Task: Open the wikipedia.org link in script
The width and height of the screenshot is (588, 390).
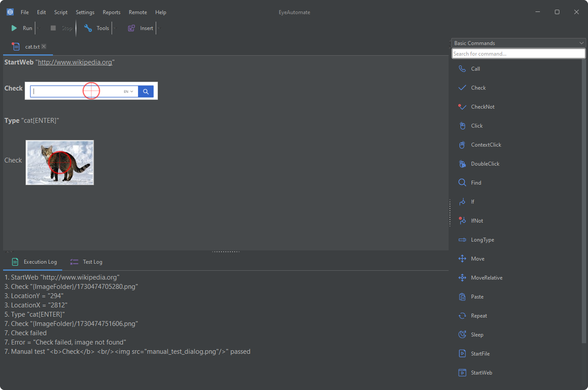Action: [x=75, y=62]
